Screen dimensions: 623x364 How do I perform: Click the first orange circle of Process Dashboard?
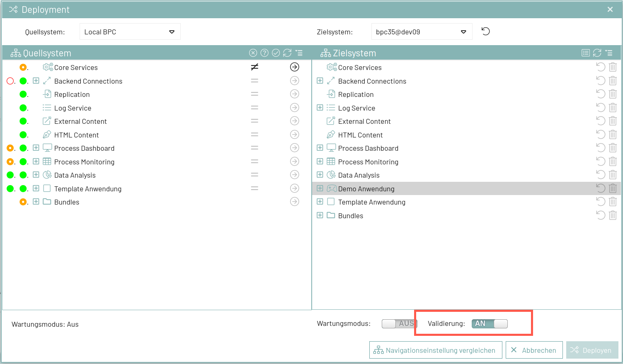point(10,148)
